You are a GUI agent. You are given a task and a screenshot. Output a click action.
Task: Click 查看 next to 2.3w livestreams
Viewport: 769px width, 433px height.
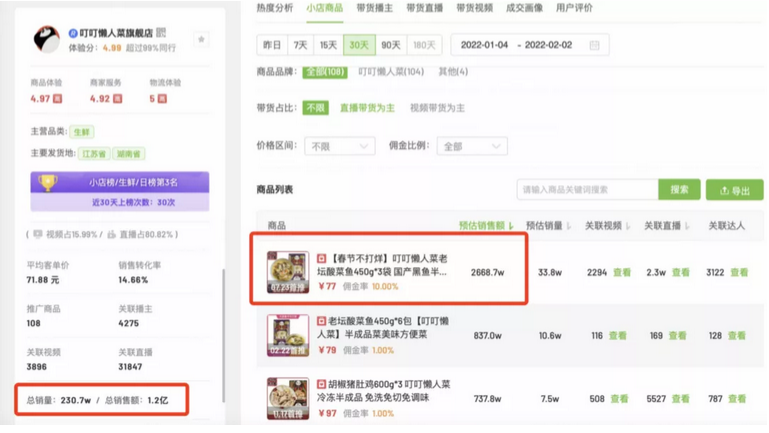pos(681,273)
